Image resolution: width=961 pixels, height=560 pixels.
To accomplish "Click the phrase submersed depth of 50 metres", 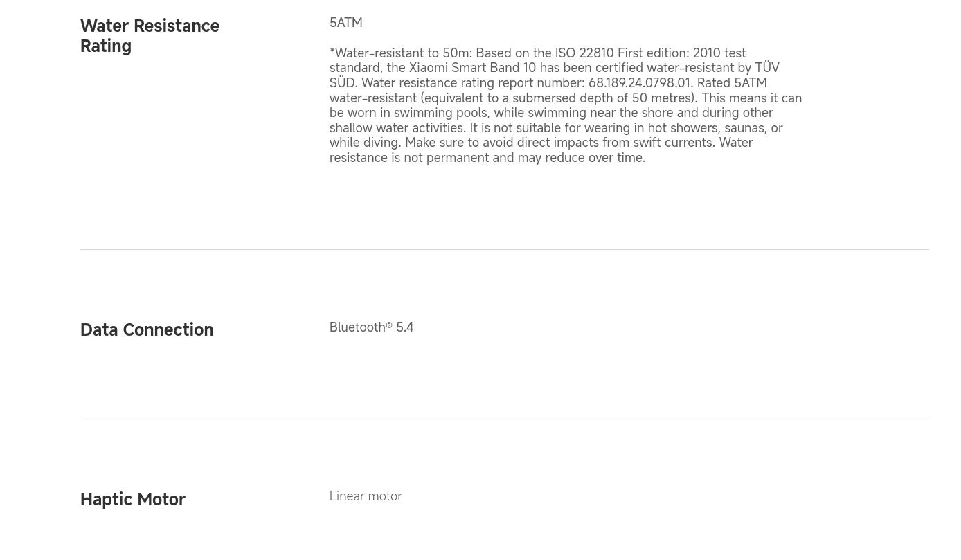I will tap(603, 98).
